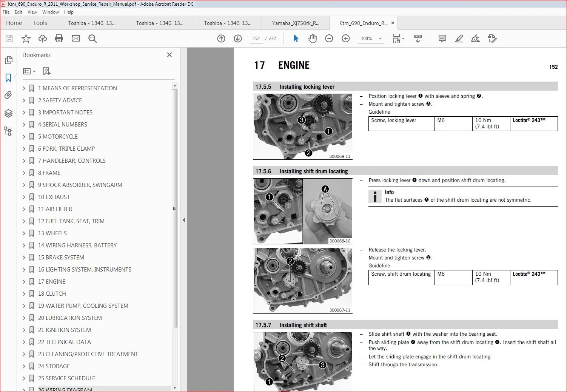Open the File menu
The image size is (567, 392).
tap(6, 12)
